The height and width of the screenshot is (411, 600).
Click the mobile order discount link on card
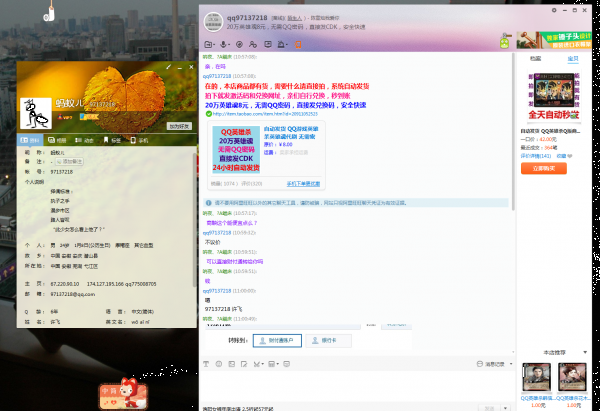coord(303,184)
